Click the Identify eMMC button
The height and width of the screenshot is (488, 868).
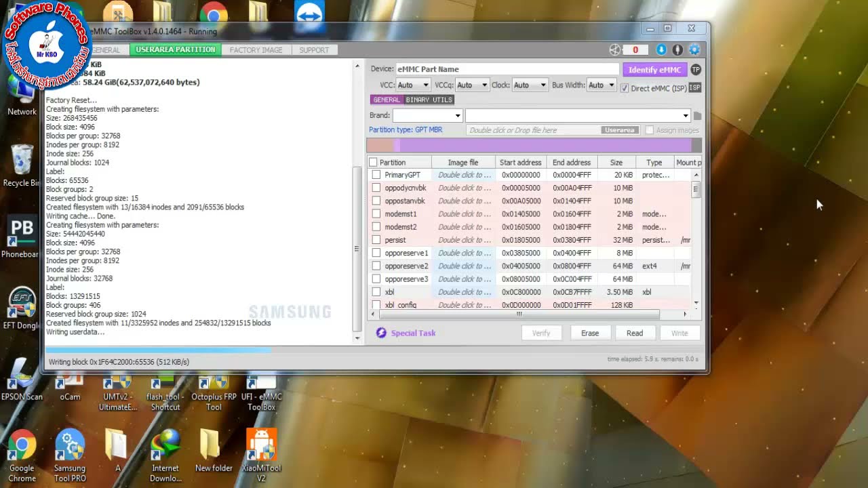[654, 70]
